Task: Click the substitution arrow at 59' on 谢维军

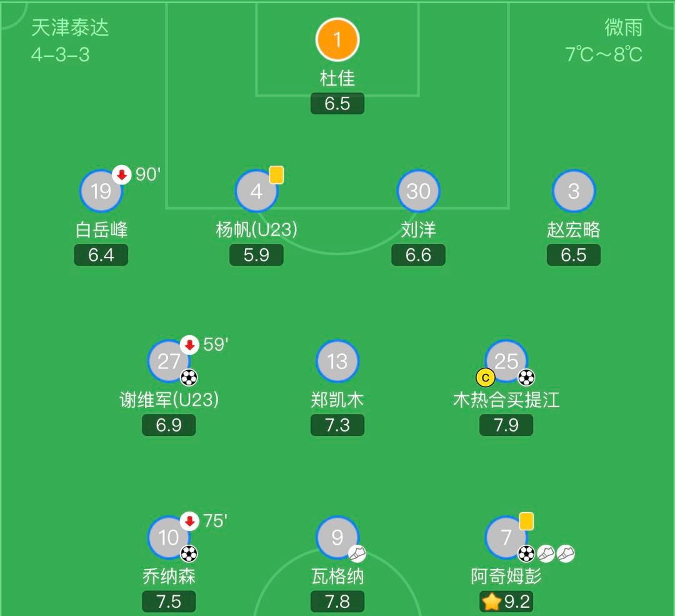Action: coord(189,343)
